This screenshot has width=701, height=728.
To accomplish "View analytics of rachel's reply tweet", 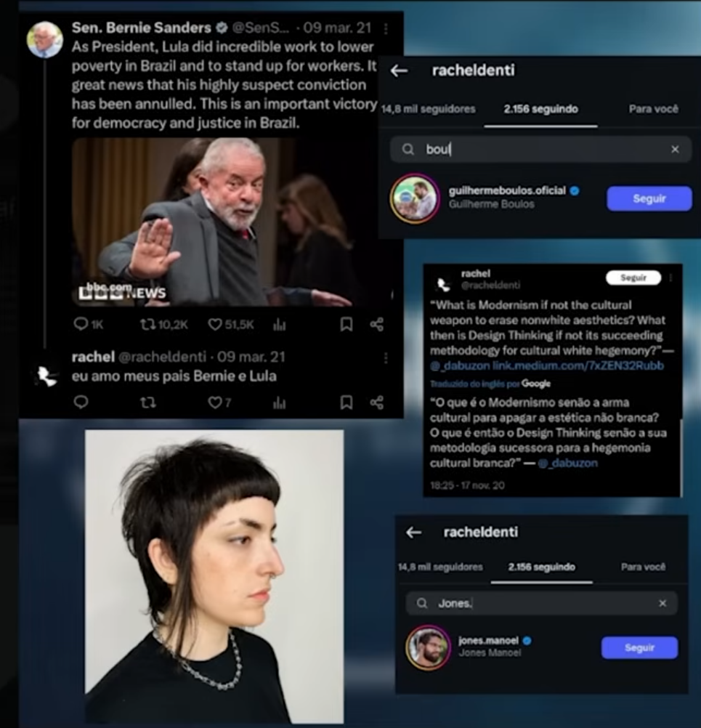I will coord(279,402).
